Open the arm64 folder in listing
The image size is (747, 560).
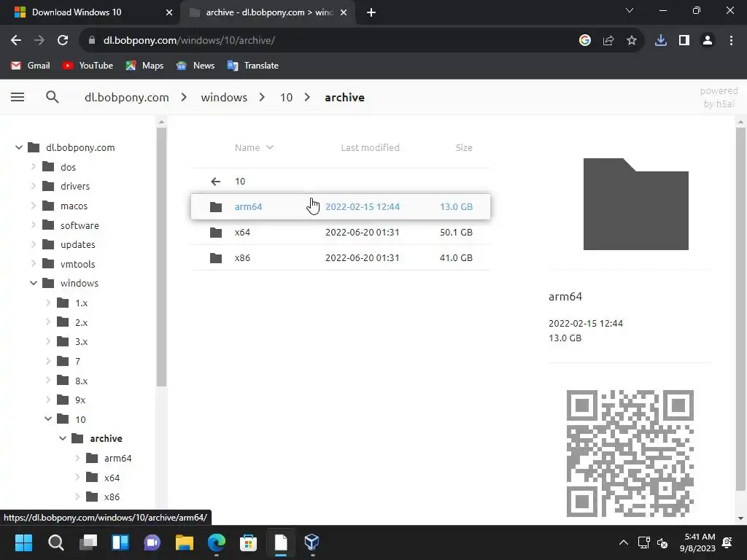[341, 206]
